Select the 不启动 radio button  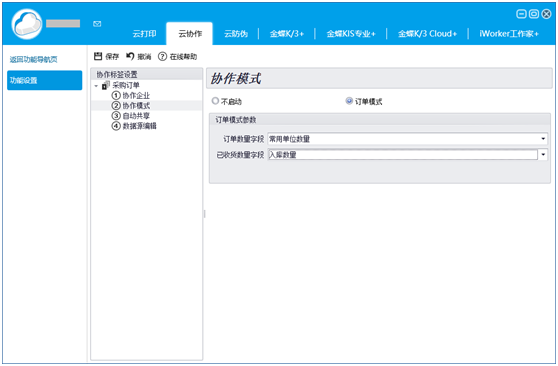coord(215,101)
